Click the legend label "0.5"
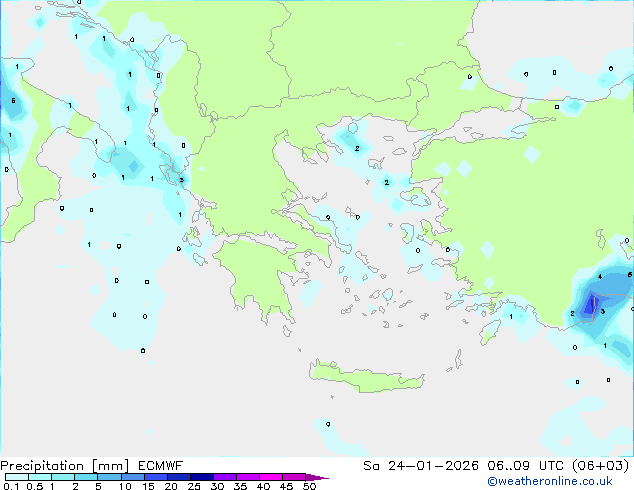The image size is (634, 490). (34, 486)
